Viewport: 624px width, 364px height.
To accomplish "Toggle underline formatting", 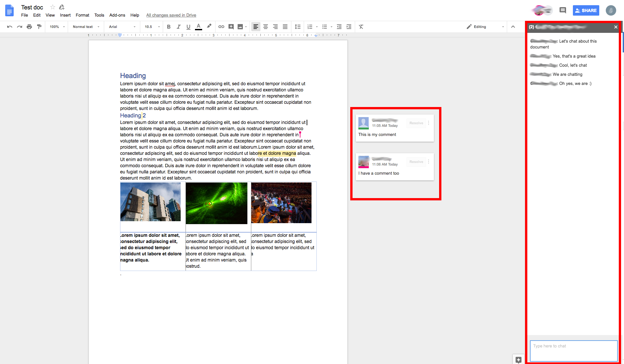I will 188,27.
